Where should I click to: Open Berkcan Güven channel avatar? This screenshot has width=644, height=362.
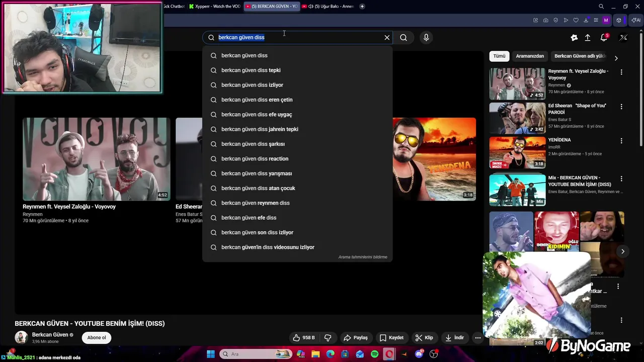21,337
